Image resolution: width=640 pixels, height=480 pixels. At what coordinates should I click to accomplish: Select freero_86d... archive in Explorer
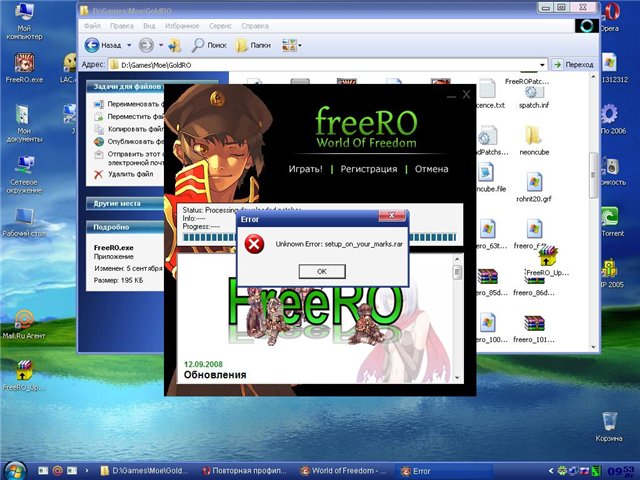[x=534, y=286]
